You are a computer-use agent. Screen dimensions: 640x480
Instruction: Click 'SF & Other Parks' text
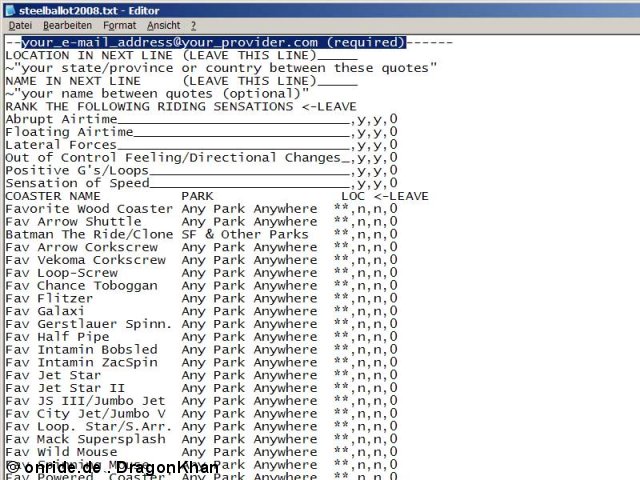245,234
